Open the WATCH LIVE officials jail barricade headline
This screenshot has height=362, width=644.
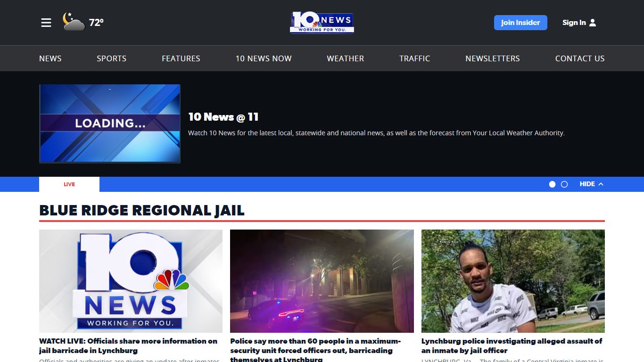click(x=128, y=346)
